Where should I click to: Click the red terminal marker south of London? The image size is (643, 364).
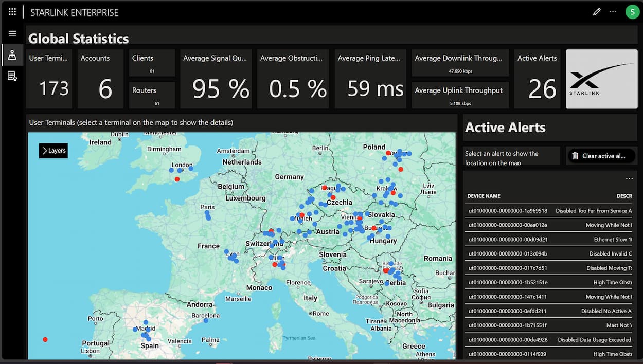click(x=177, y=179)
